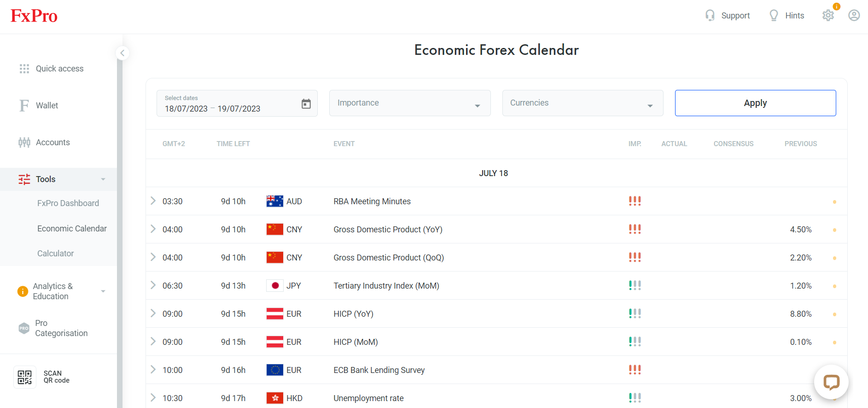Collapse the Tools menu arrow

point(103,179)
